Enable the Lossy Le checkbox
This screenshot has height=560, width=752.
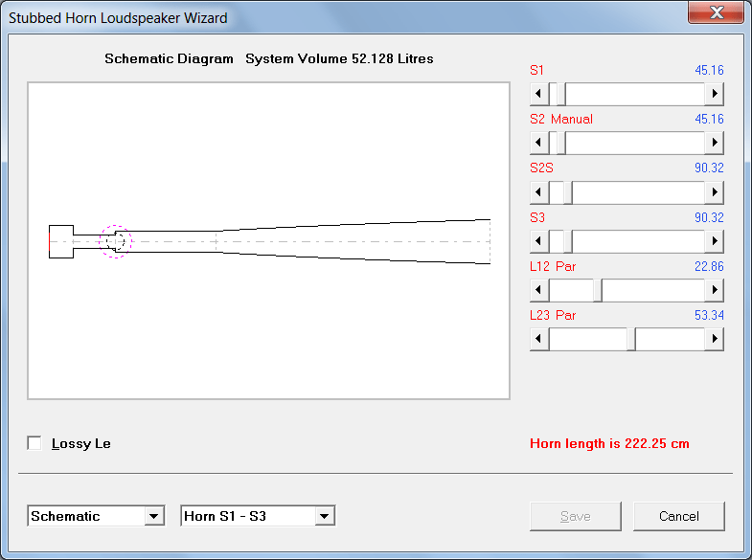coord(34,443)
